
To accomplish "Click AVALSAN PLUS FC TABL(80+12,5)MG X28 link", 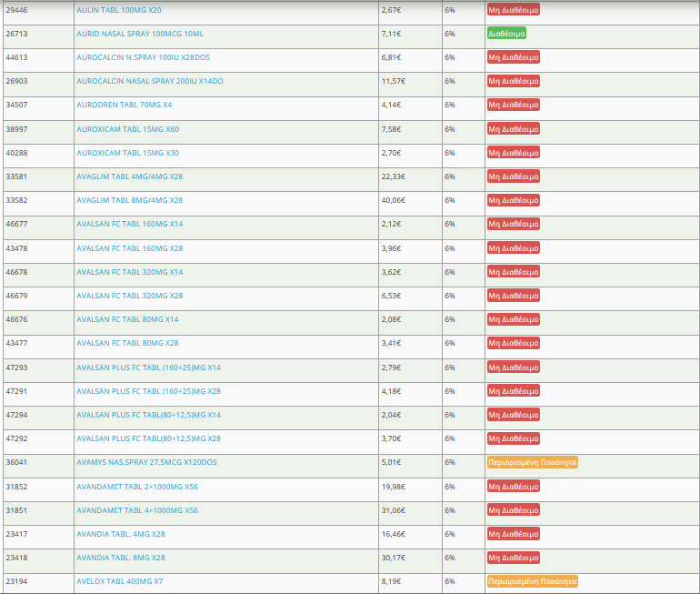I will pyautogui.click(x=148, y=438).
